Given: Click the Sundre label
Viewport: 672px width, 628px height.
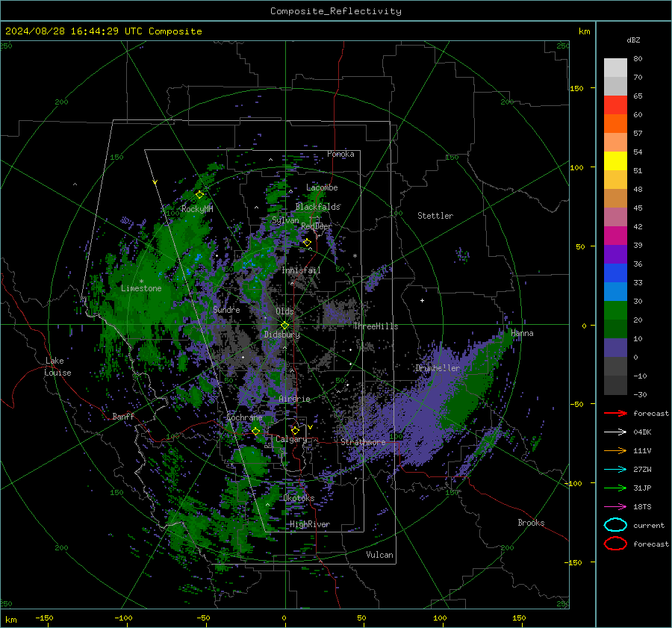Looking at the screenshot, I should 226,309.
